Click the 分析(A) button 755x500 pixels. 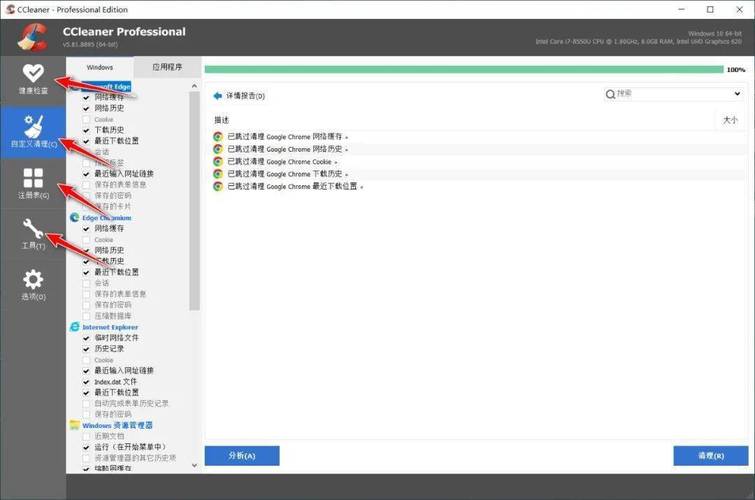coord(241,456)
